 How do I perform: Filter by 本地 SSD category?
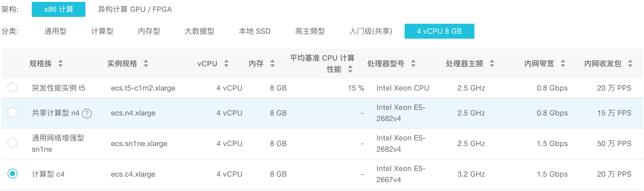tap(255, 31)
